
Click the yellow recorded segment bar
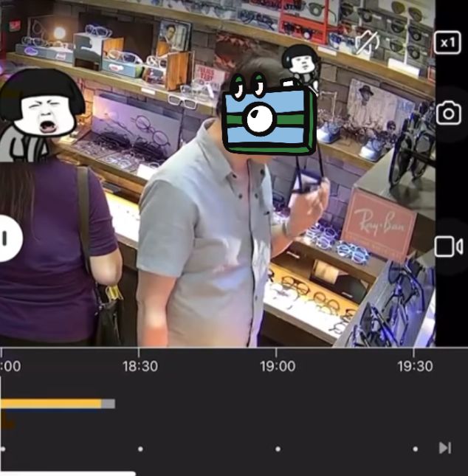pos(51,404)
